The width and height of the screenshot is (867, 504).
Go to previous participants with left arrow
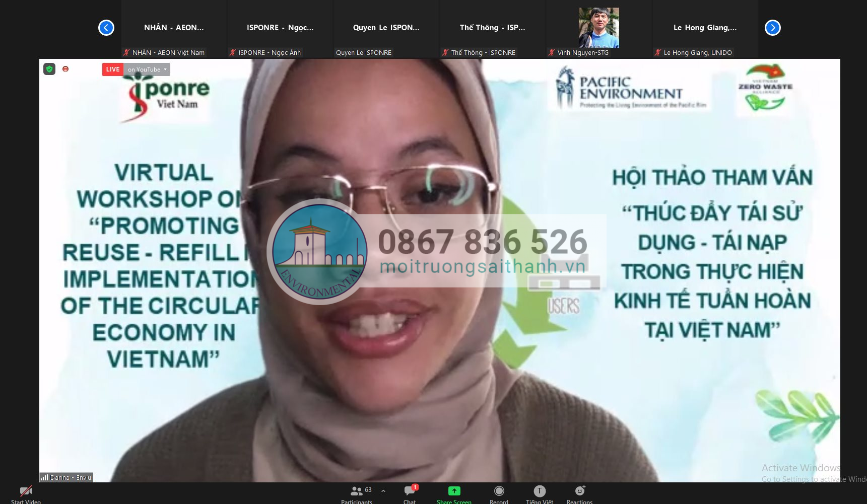coord(106,28)
